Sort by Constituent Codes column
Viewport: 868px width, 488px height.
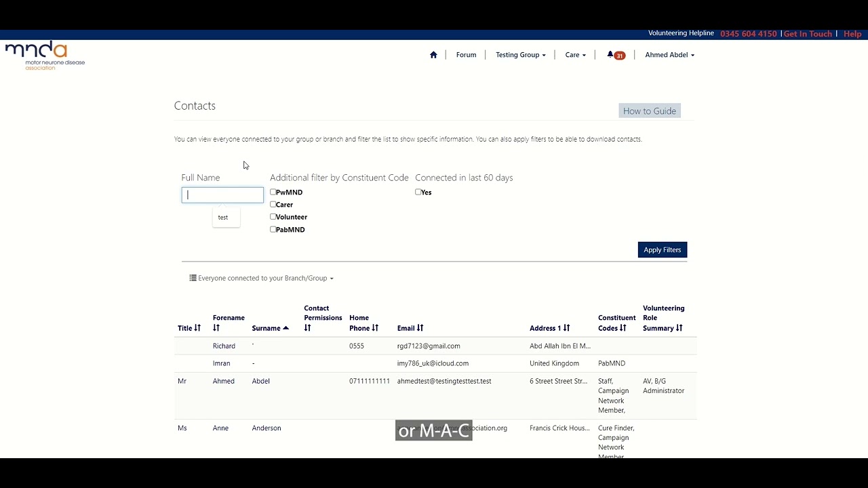623,328
